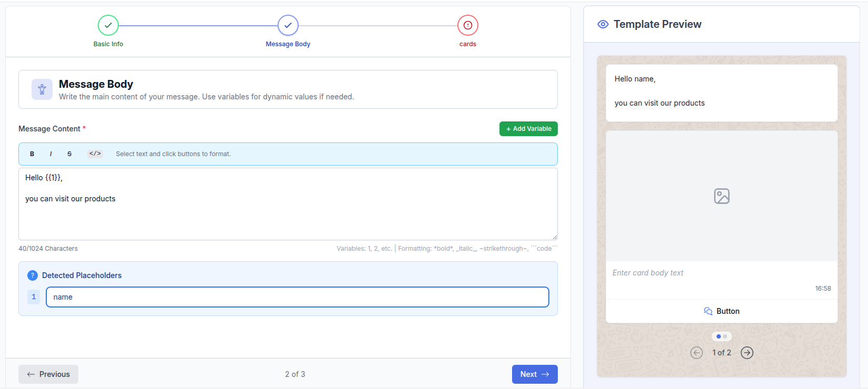Apply code formatting with </> button

coord(95,154)
